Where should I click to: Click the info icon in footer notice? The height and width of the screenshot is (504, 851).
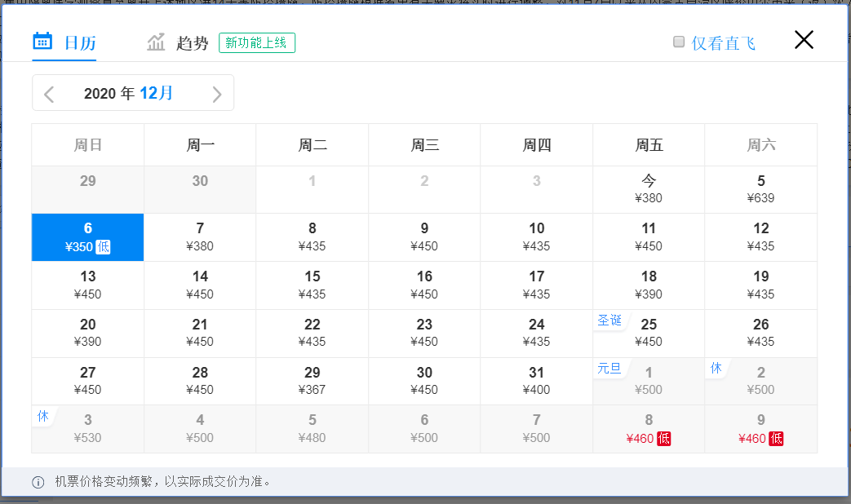38,482
